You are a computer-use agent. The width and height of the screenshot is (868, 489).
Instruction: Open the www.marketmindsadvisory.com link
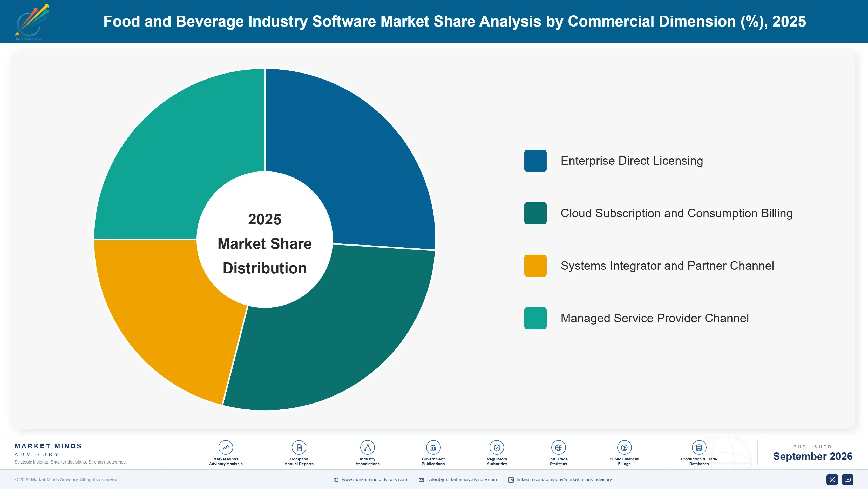coord(374,480)
